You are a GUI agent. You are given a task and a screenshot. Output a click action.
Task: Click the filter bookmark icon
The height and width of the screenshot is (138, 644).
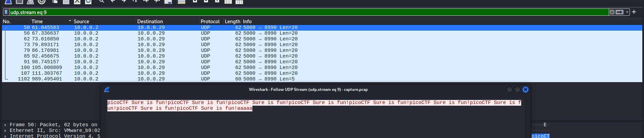pos(6,12)
